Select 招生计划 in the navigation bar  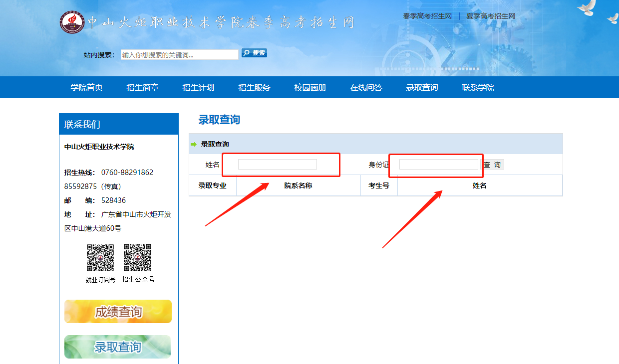pyautogui.click(x=199, y=88)
